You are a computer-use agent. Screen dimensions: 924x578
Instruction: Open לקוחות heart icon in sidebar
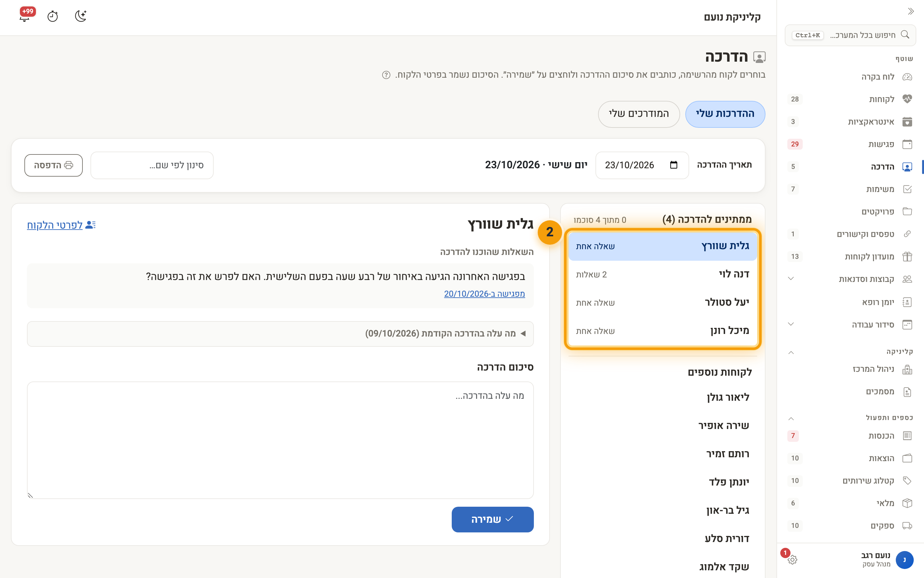tap(907, 99)
